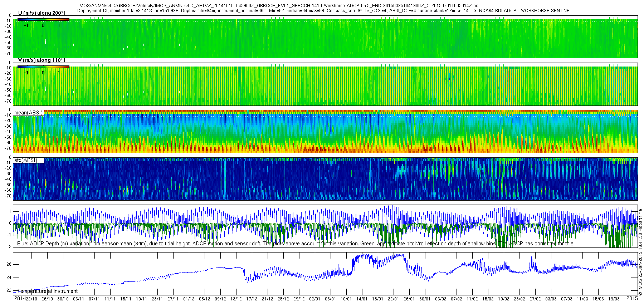Click the '19/02' date tick label
Image resolution: width=644 pixels, height=304 pixels.
pos(504,299)
